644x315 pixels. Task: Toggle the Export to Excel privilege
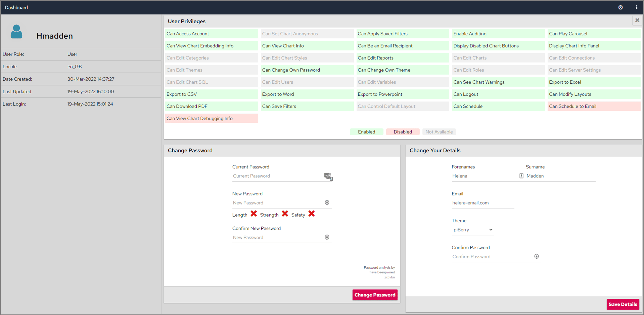594,82
